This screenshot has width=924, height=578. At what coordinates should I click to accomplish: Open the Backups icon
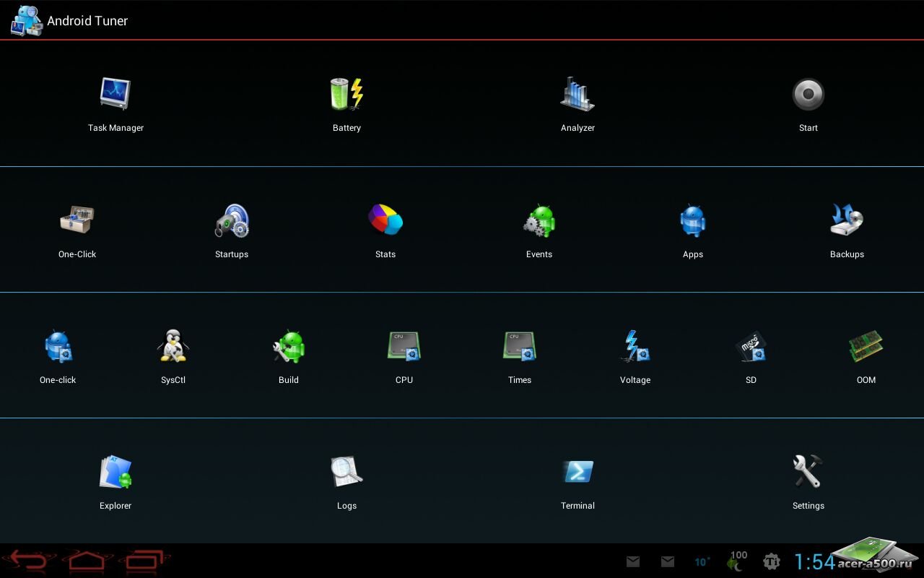pyautogui.click(x=847, y=220)
